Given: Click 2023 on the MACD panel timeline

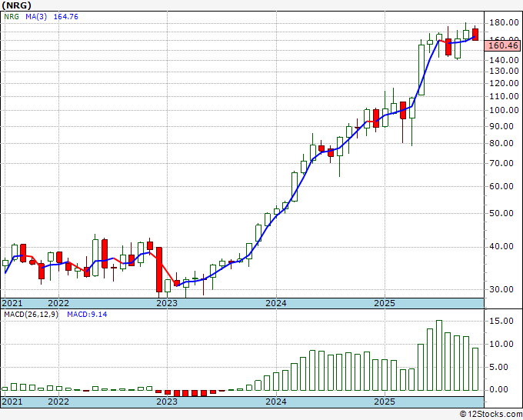Looking at the screenshot, I should tap(167, 402).
